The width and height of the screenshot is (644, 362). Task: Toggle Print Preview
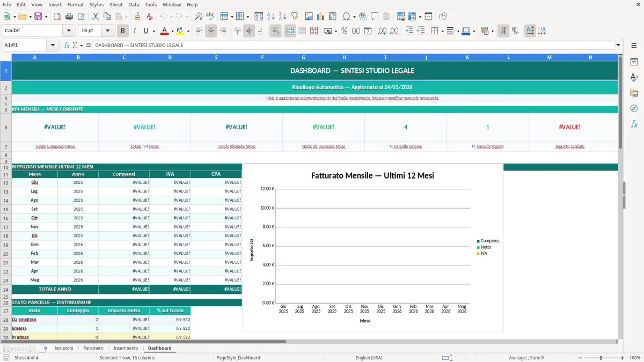[80, 17]
